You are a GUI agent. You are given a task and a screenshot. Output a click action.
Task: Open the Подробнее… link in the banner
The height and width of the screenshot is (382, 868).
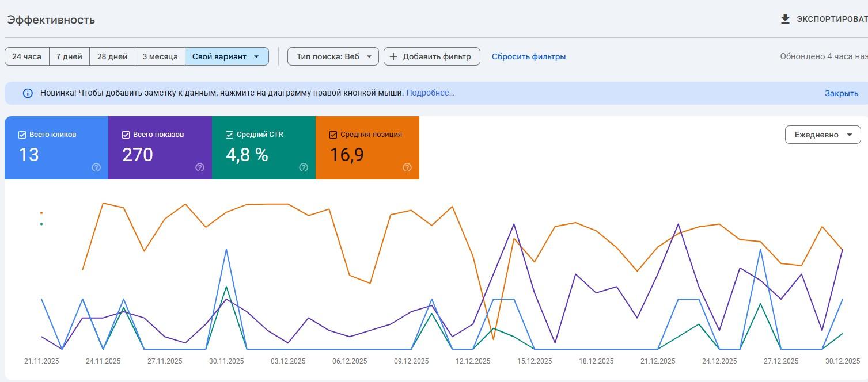tap(430, 93)
